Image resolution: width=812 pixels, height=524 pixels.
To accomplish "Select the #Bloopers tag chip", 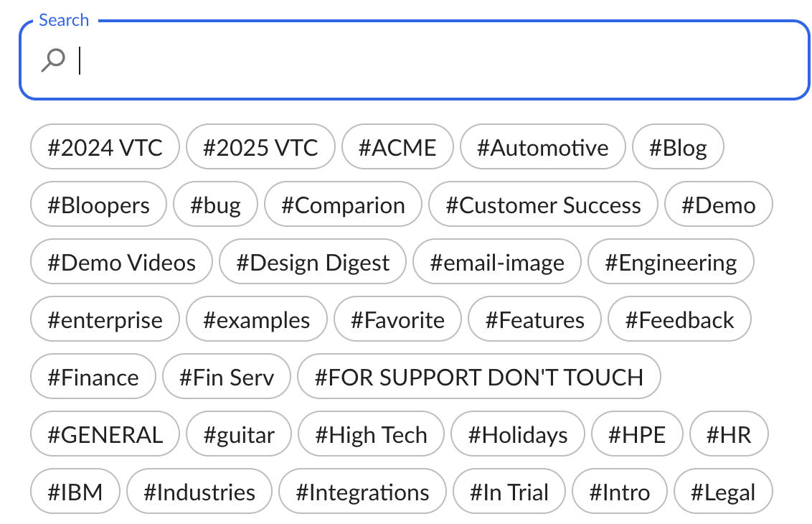I will pos(98,205).
